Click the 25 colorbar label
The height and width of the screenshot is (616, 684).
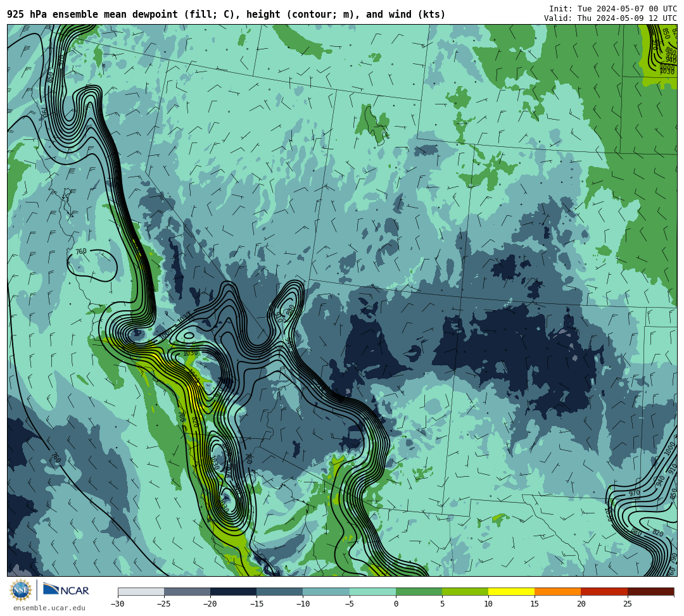(627, 604)
